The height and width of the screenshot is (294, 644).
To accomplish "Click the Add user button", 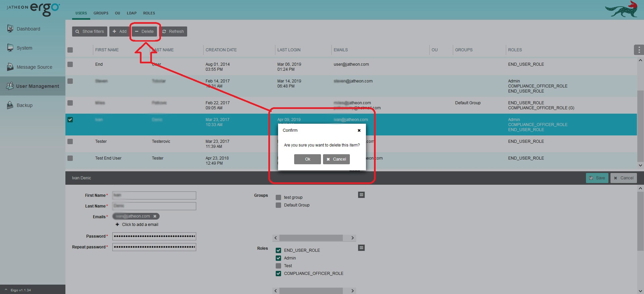I will (x=119, y=32).
